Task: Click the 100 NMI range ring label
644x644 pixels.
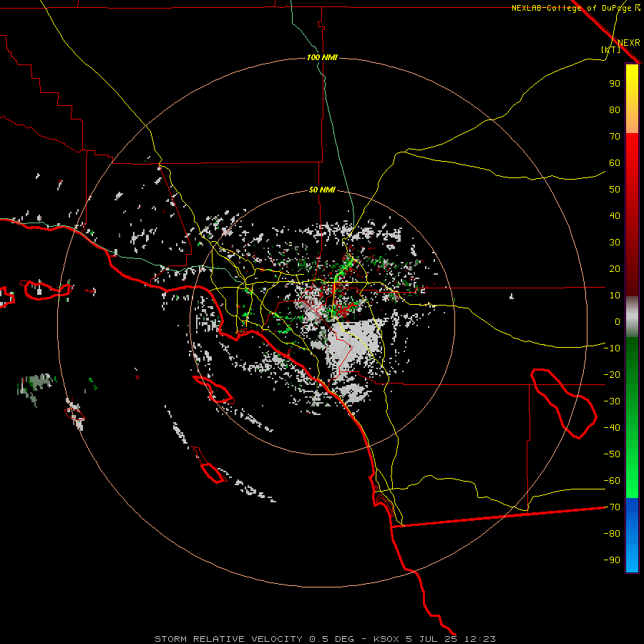Action: (x=322, y=57)
